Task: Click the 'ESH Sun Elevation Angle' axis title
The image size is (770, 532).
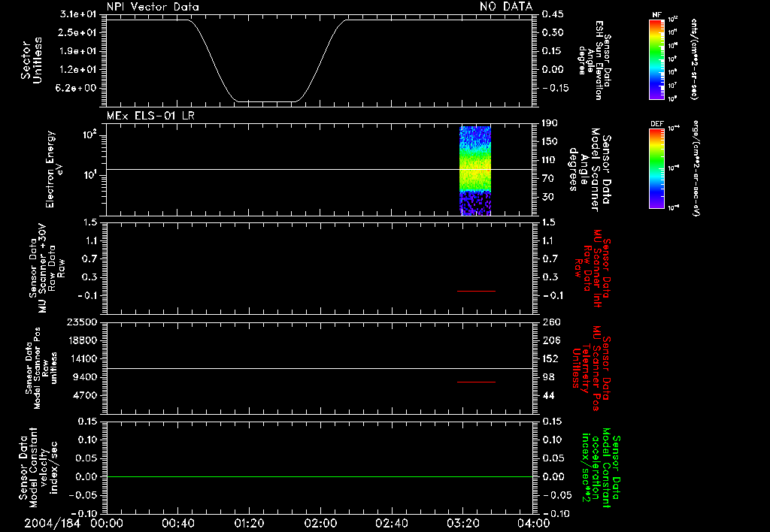Action: pos(595,60)
